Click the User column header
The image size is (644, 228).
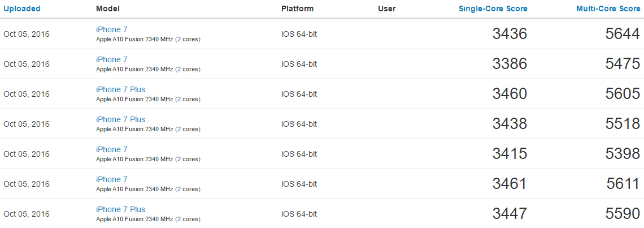click(387, 9)
